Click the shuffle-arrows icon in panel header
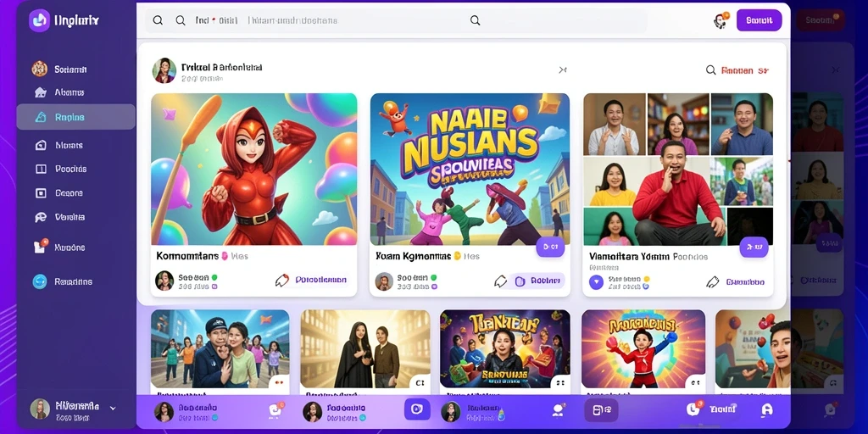The width and height of the screenshot is (868, 434). (563, 70)
